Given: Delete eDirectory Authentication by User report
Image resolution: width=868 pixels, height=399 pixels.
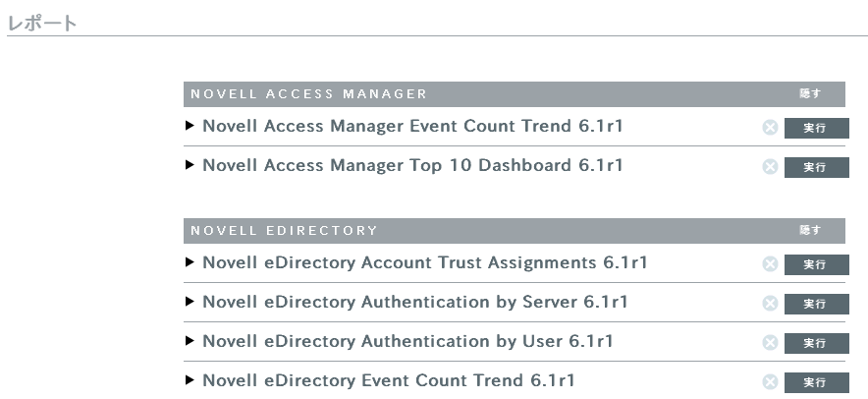Looking at the screenshot, I should click(770, 343).
